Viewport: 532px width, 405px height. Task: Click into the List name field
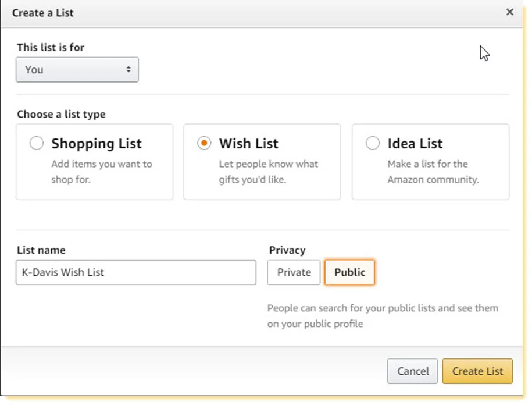pos(136,272)
